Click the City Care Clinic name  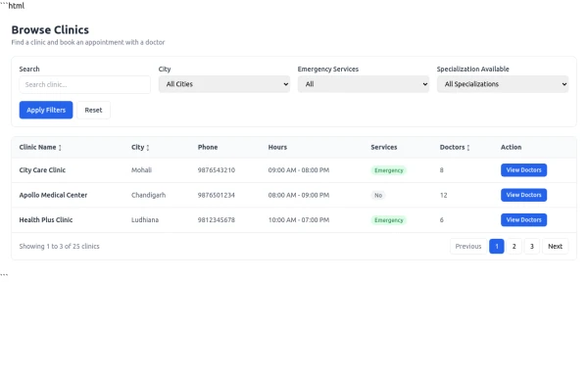42,170
